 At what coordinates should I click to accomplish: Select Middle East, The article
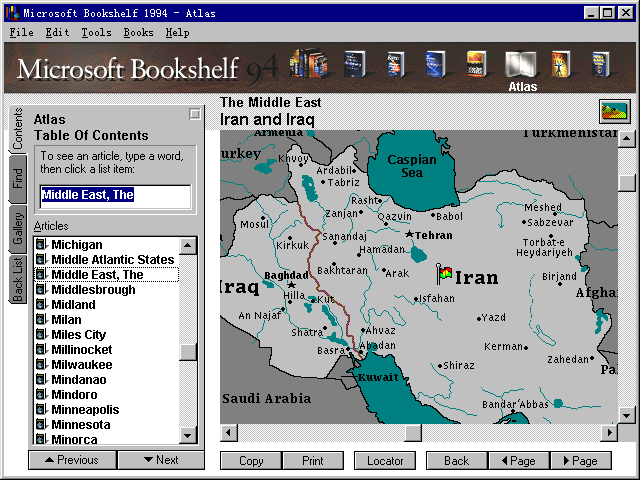106,274
